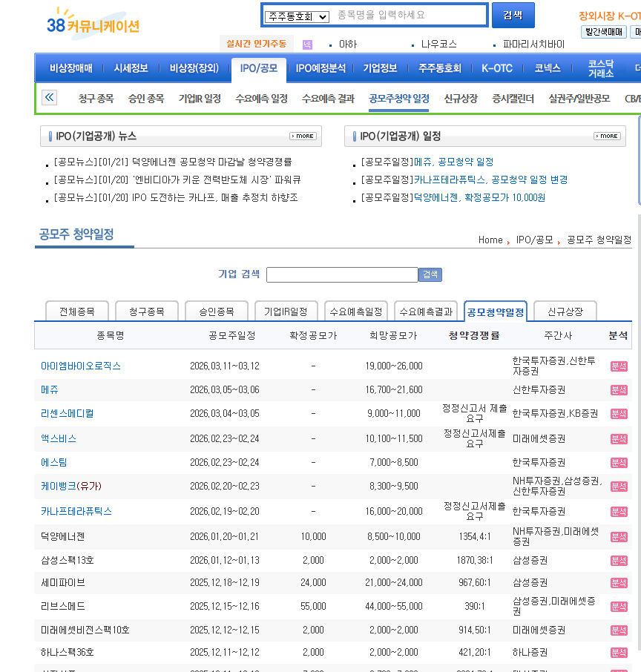641x672 pixels.
Task: Open the 비상장매매 main menu
Action: 71,68
